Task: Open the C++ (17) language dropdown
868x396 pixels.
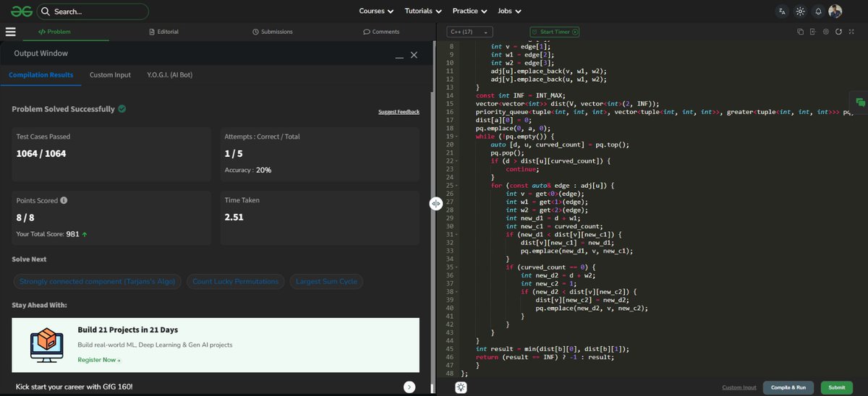Action: coord(470,32)
